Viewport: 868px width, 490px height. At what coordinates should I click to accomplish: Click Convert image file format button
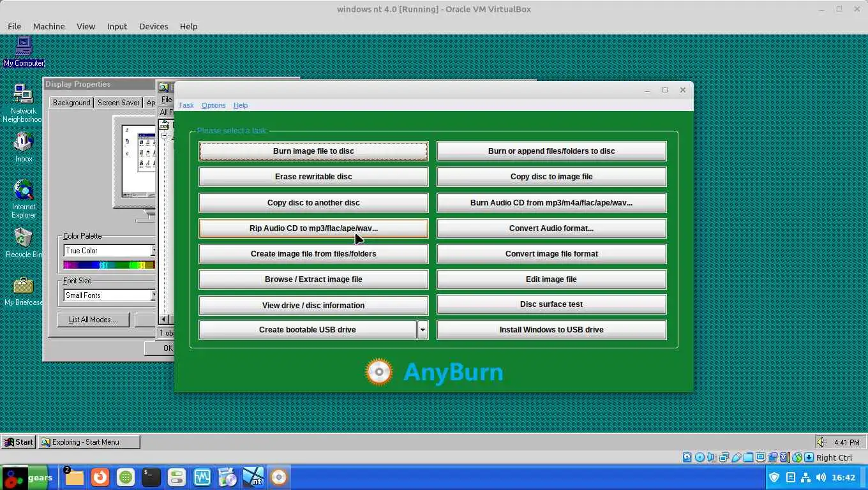[551, 254]
